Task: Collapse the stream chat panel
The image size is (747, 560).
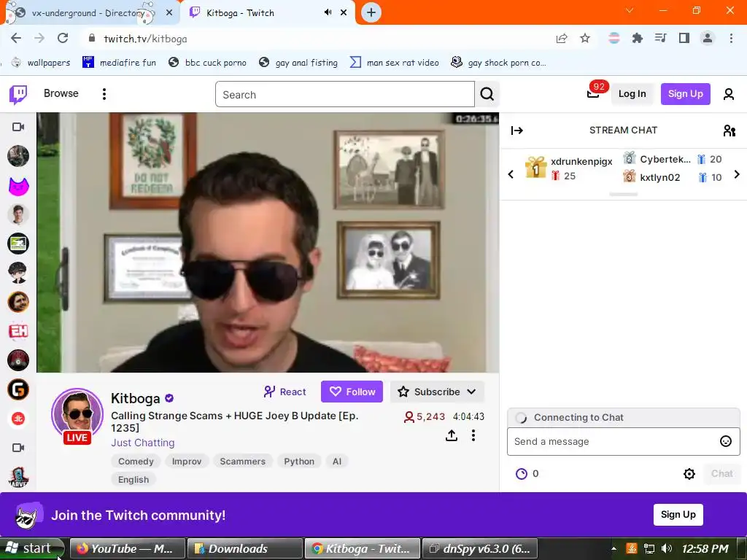Action: click(517, 131)
